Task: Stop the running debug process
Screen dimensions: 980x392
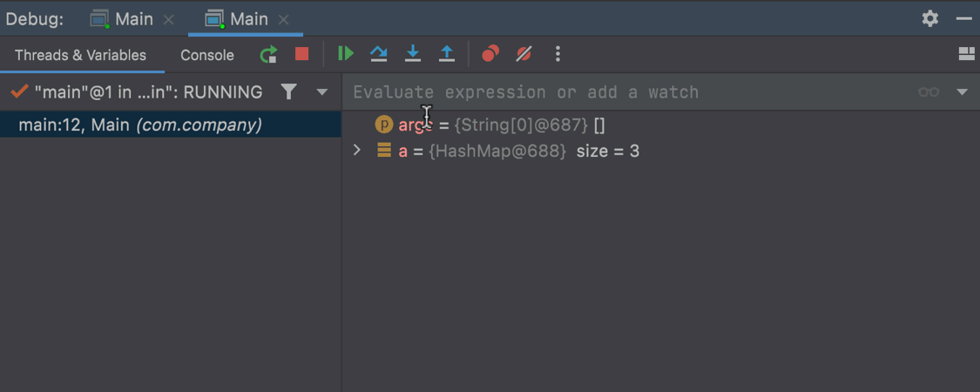Action: point(302,54)
